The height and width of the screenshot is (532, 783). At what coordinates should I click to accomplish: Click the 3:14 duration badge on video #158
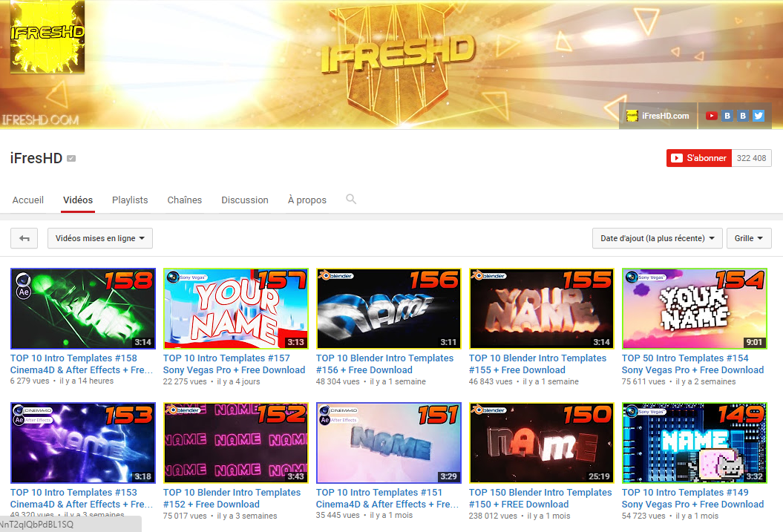tap(142, 342)
